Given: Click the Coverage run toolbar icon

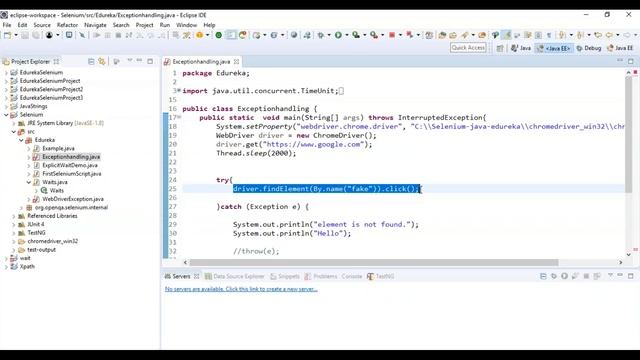Looking at the screenshot, I should (x=356, y=35).
